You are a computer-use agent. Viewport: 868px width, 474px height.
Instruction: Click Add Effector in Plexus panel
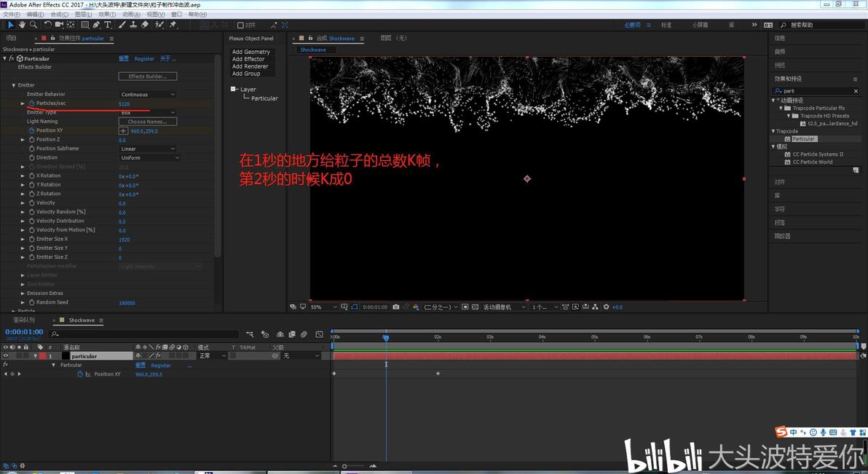[248, 59]
